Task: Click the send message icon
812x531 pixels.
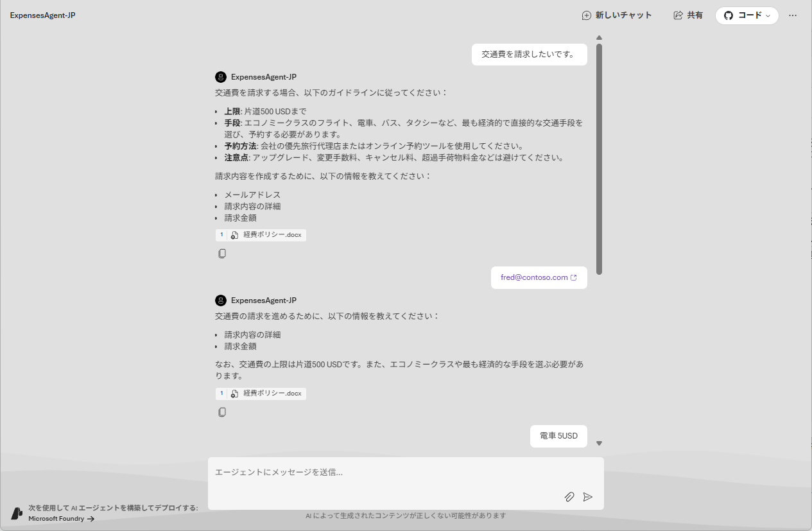Action: (x=588, y=497)
